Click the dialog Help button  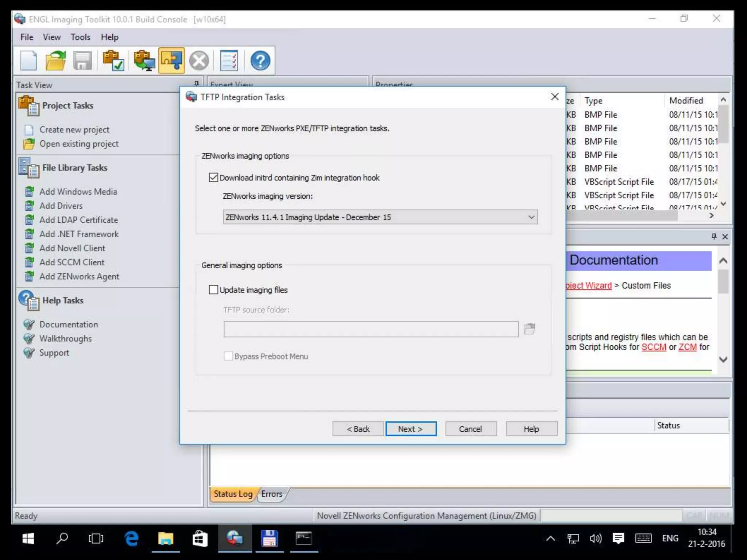click(x=531, y=429)
